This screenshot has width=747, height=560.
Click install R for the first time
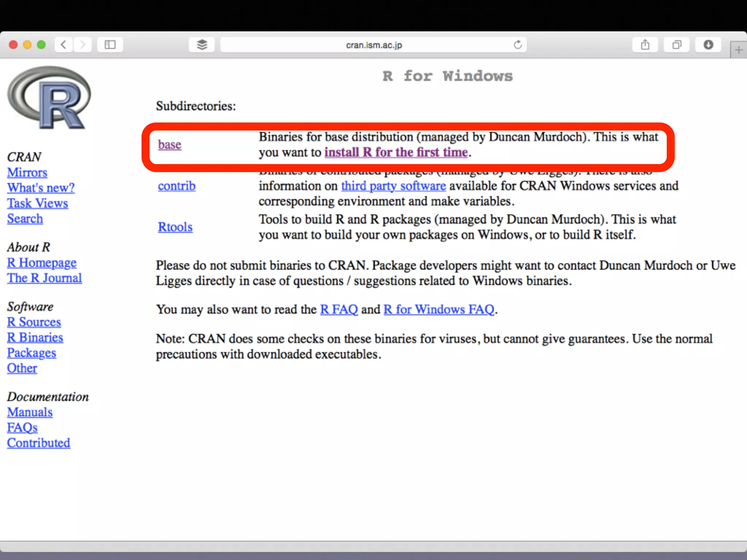[x=396, y=152]
